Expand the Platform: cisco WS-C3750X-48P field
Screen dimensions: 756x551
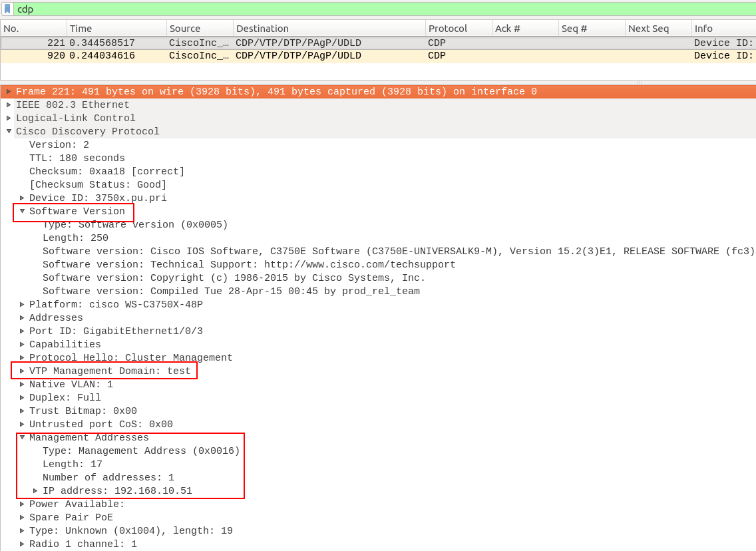click(x=22, y=304)
